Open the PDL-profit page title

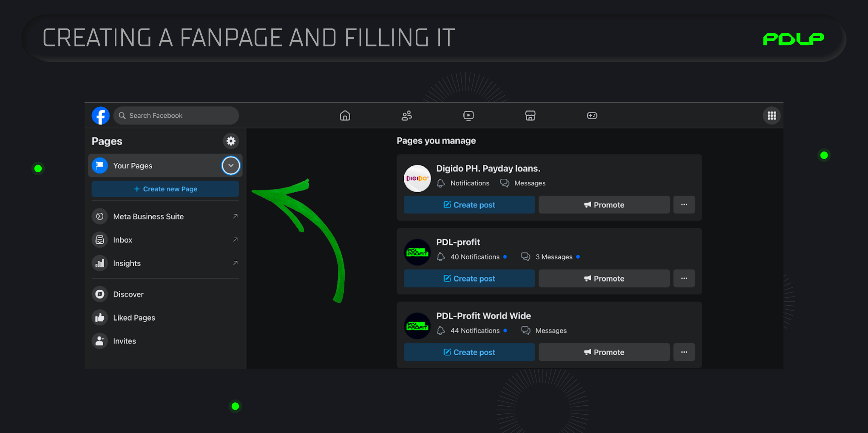(x=458, y=242)
